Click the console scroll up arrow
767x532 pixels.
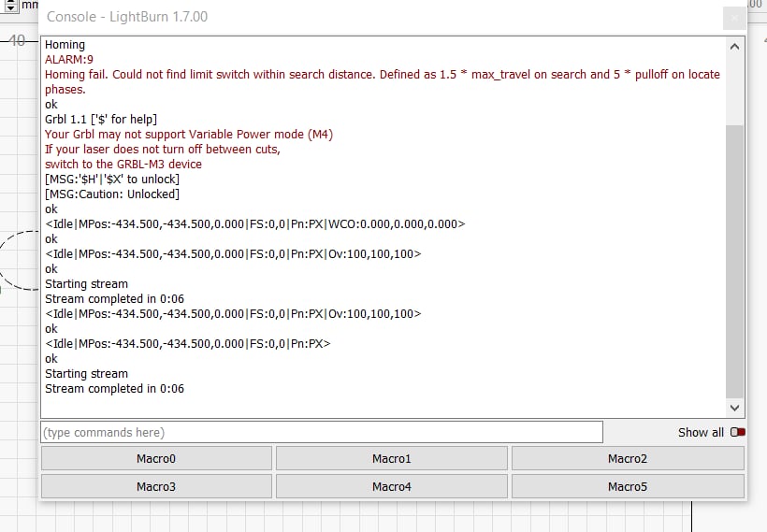[x=735, y=46]
